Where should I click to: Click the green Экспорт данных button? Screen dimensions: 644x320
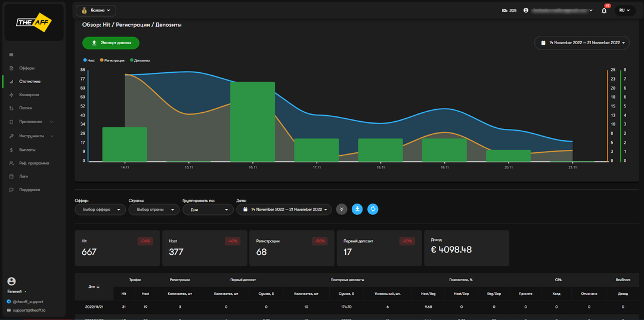click(111, 43)
